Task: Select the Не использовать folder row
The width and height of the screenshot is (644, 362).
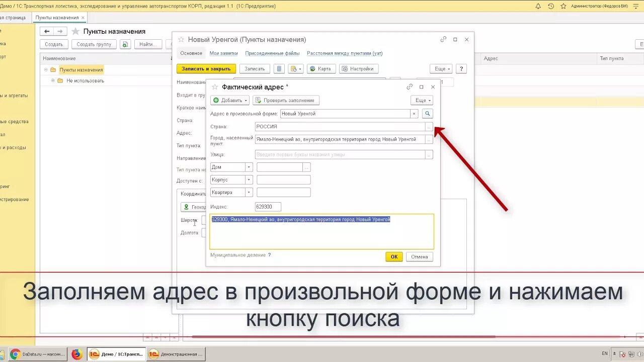Action: [x=106, y=80]
